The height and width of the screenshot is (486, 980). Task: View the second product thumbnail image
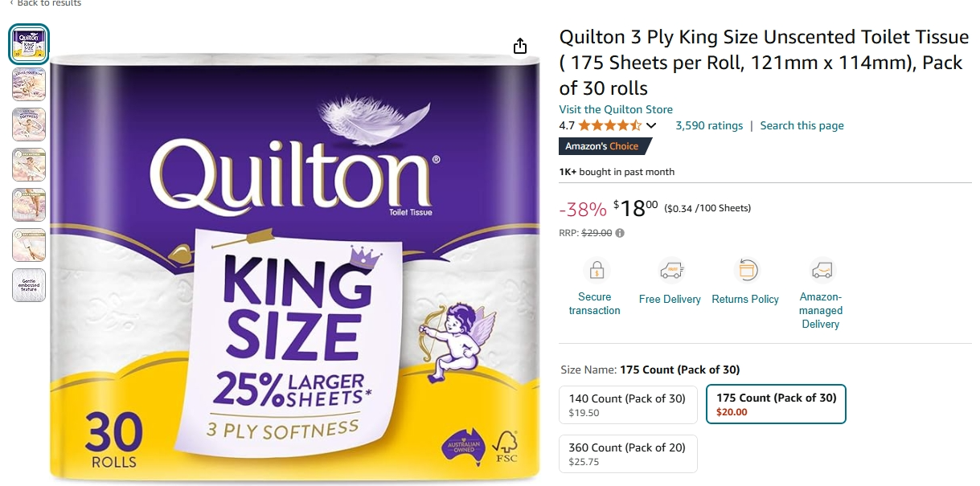point(29,84)
